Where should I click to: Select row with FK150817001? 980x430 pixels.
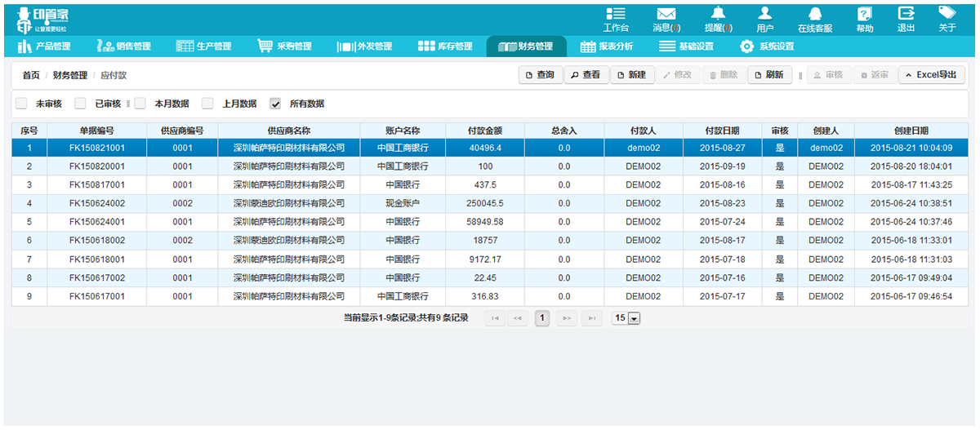(490, 184)
